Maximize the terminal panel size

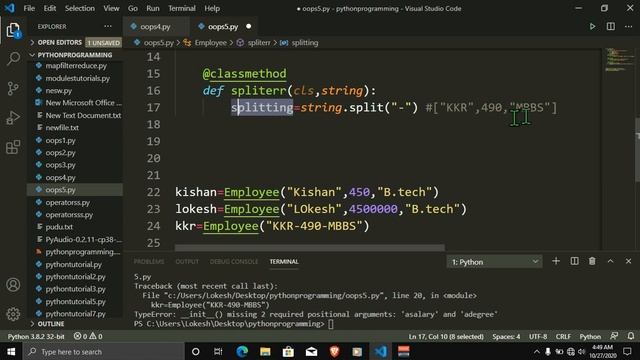coord(611,261)
